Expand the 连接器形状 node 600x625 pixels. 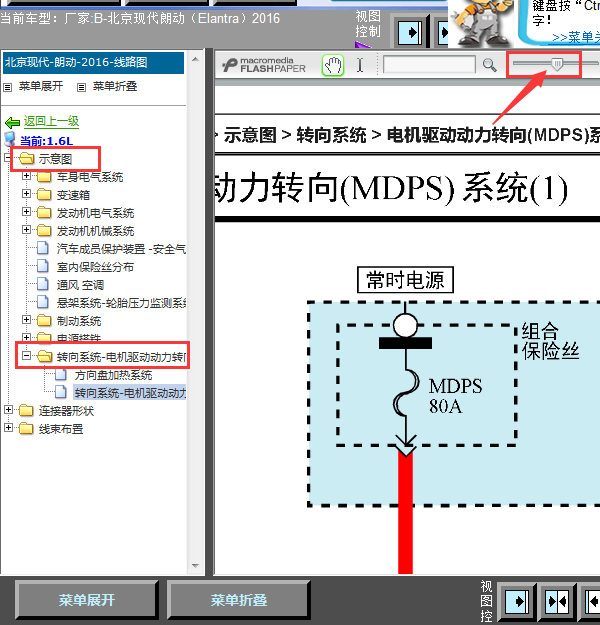8,409
